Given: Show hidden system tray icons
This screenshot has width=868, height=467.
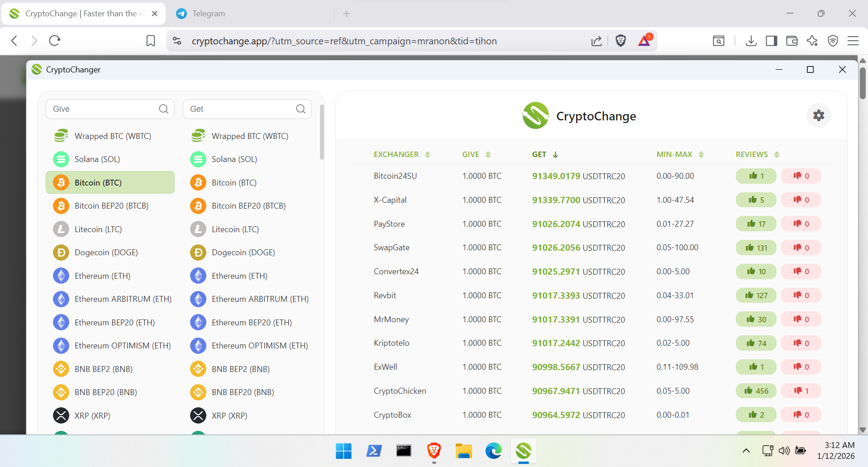Looking at the screenshot, I should click(x=746, y=451).
